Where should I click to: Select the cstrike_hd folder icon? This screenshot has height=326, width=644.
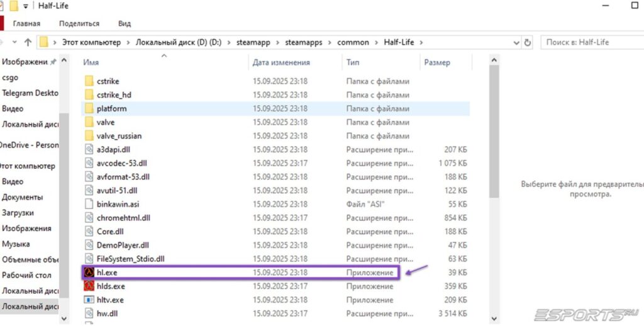click(89, 95)
